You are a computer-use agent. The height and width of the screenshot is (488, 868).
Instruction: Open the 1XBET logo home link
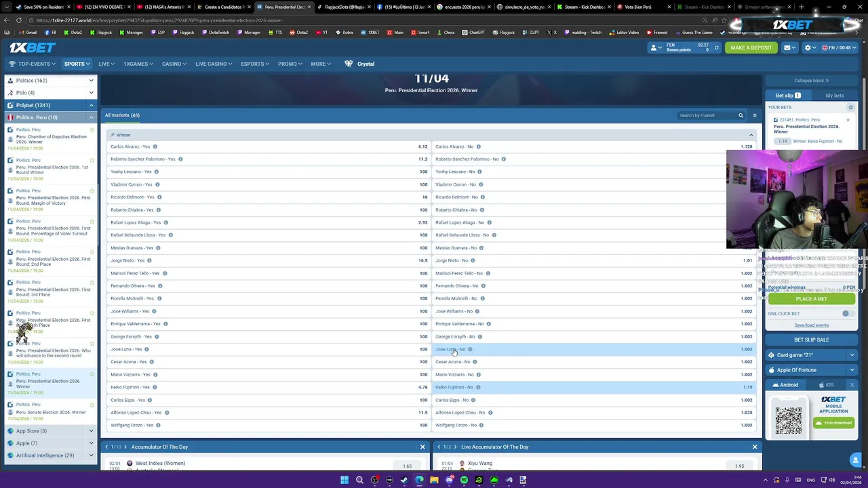click(x=33, y=47)
